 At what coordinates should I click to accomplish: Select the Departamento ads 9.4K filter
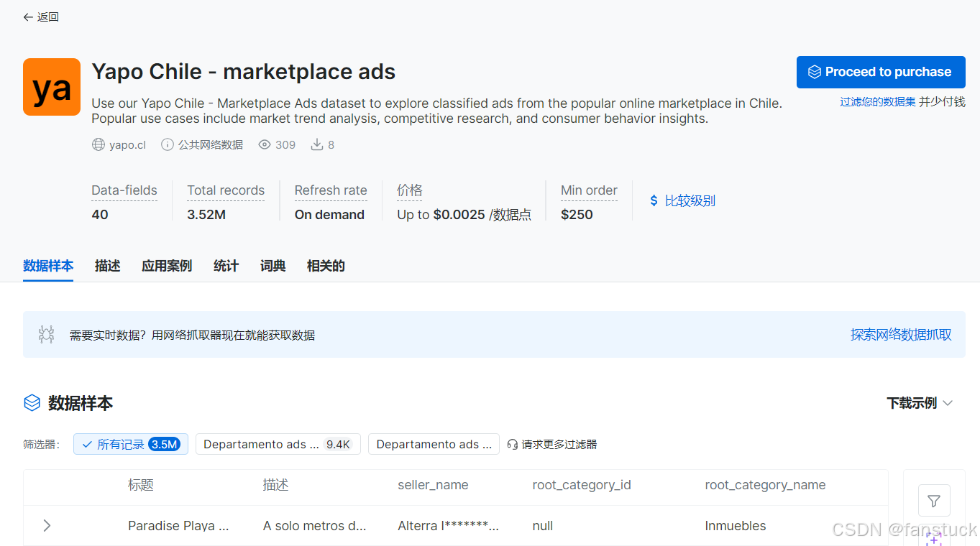pyautogui.click(x=278, y=444)
